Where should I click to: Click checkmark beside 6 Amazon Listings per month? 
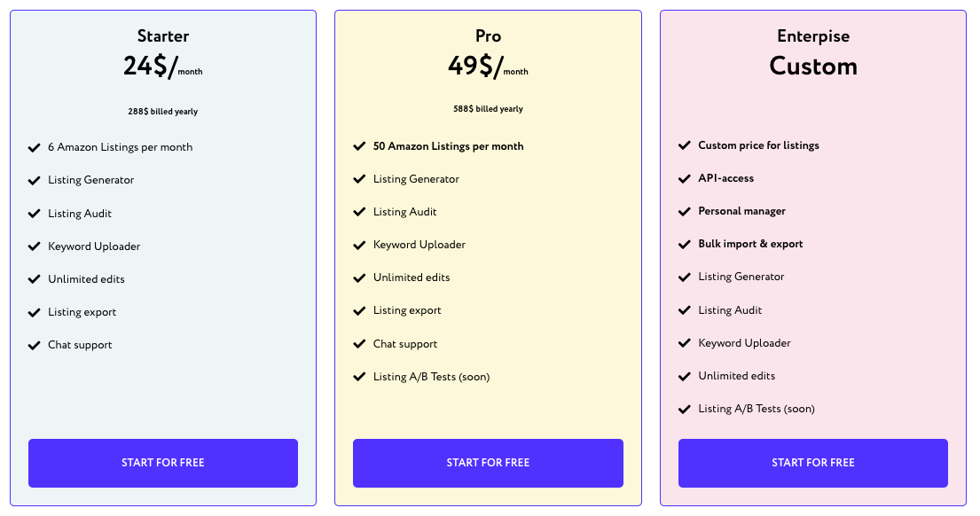(35, 147)
